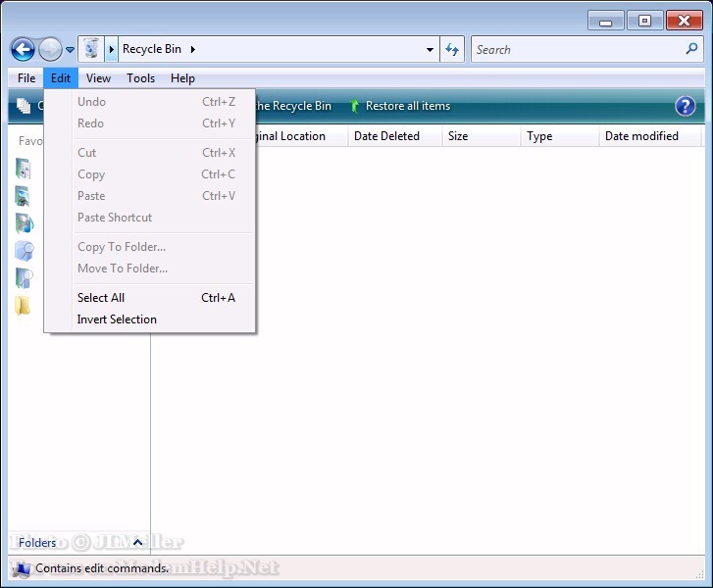Click the greyed Undo entry
713x588 pixels.
[x=150, y=102]
